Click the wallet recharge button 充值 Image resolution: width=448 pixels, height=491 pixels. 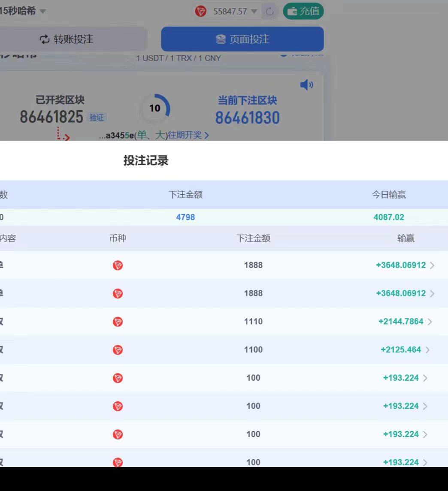pyautogui.click(x=303, y=11)
